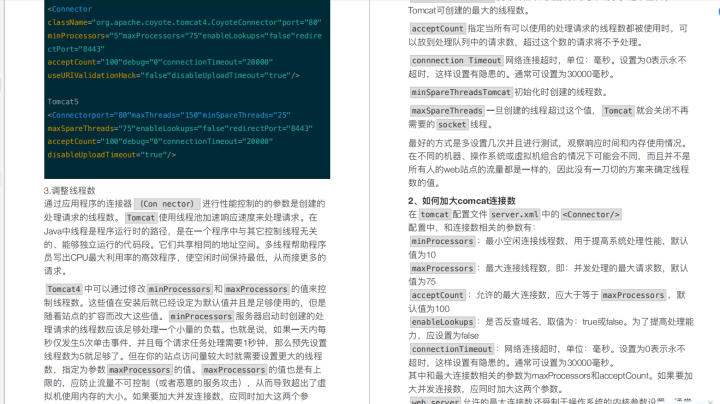The image size is (720, 404).
Task: Click "maxProcessors" before 最大连接线程数
Action: tap(442, 269)
